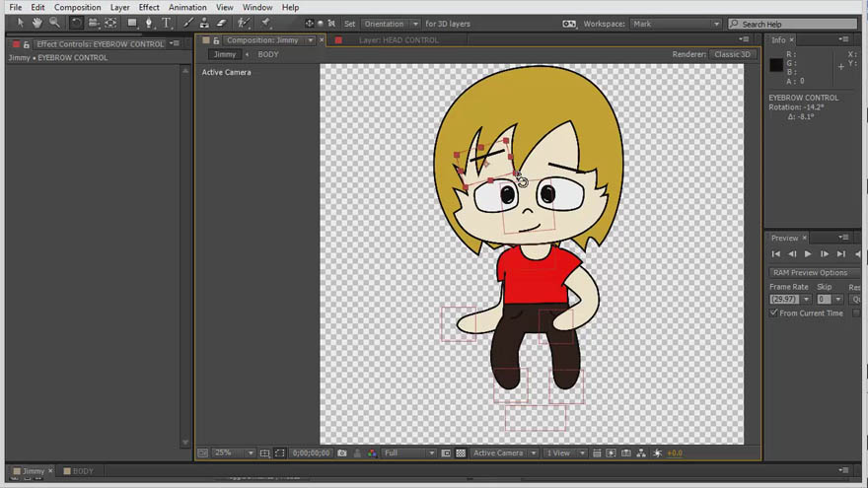Enable Local Axis mode
The width and height of the screenshot is (868, 488).
309,24
